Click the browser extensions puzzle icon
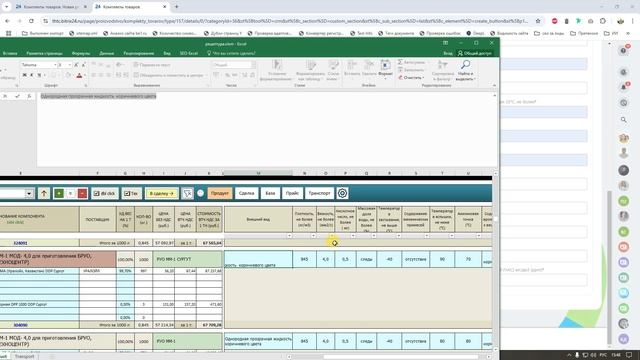The height and width of the screenshot is (360, 640). [603, 21]
